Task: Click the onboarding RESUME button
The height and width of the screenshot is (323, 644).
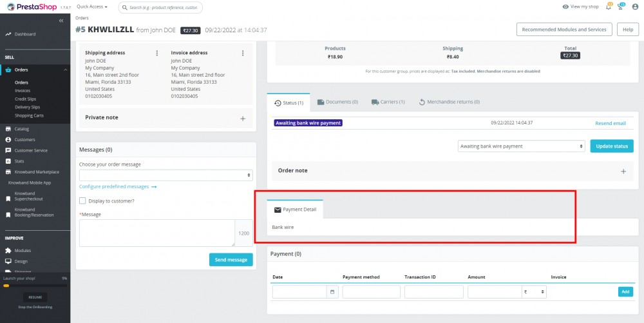Action: (35, 297)
